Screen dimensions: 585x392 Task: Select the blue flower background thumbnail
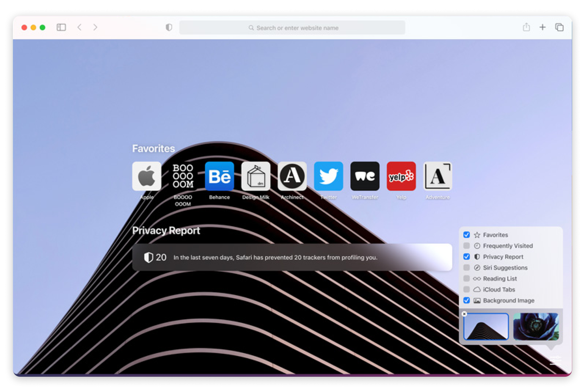536,326
